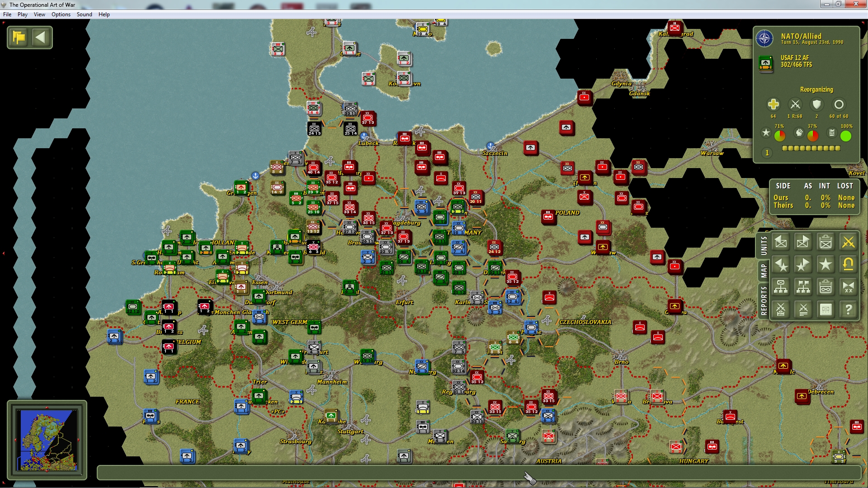The height and width of the screenshot is (488, 868).
Task: Open the flag hierarchy chart button
Action: tap(803, 287)
